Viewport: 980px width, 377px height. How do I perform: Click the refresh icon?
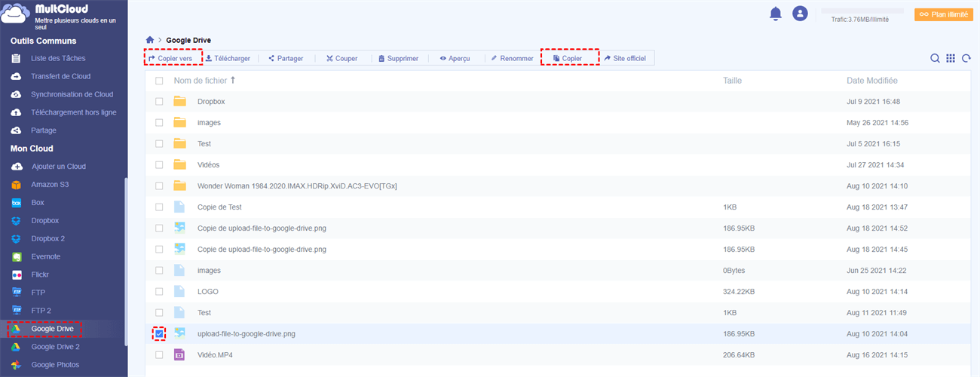point(966,58)
